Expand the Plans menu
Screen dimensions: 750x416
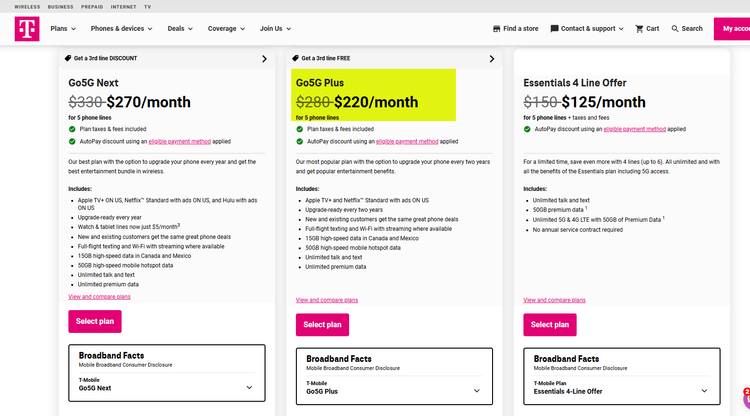pos(63,29)
